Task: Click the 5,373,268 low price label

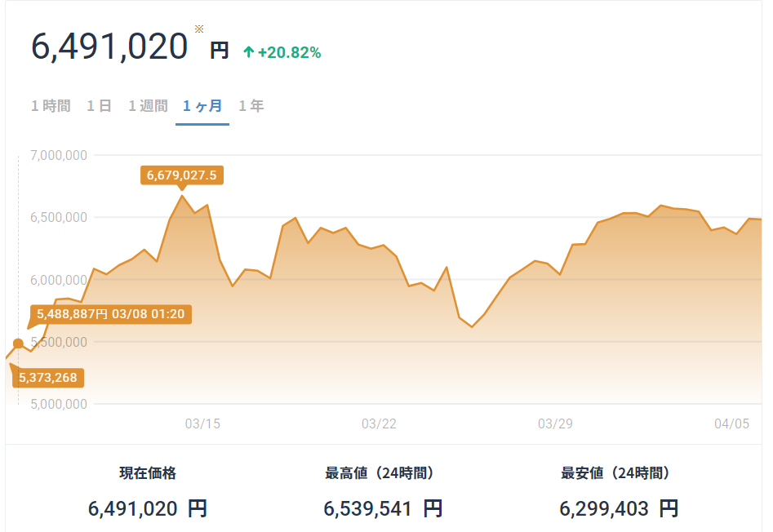Action: click(48, 378)
